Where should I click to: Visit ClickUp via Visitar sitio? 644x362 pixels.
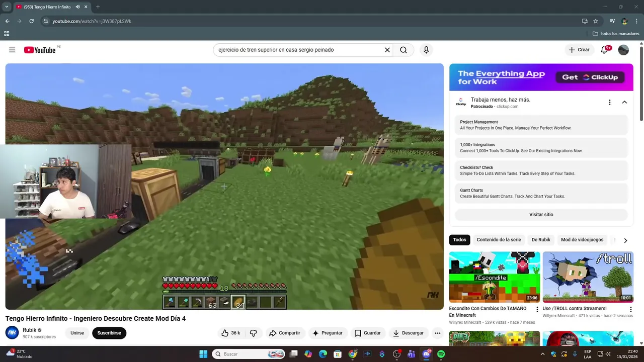(541, 215)
